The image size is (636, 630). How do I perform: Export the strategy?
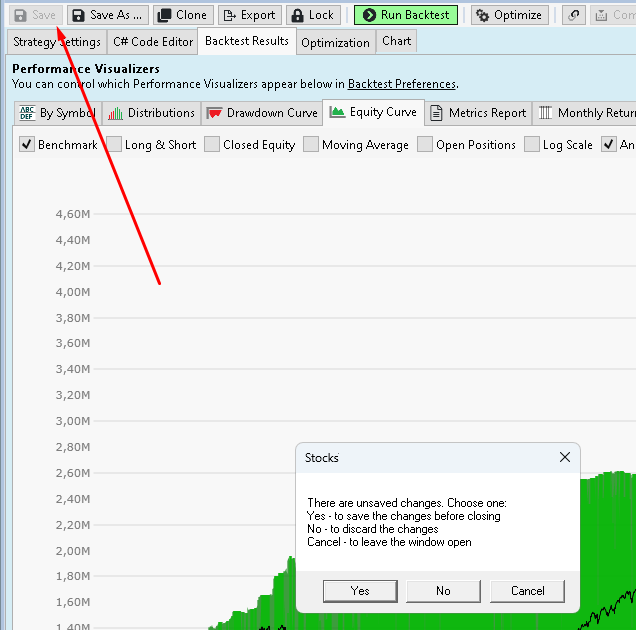coord(248,15)
